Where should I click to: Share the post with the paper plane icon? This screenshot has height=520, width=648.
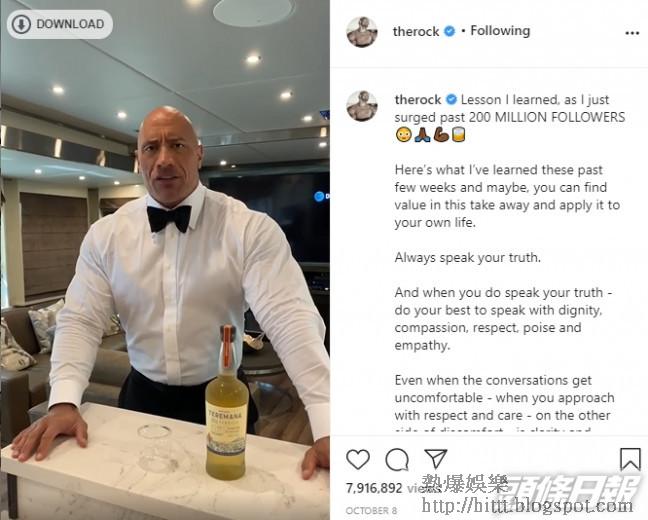coord(436,458)
